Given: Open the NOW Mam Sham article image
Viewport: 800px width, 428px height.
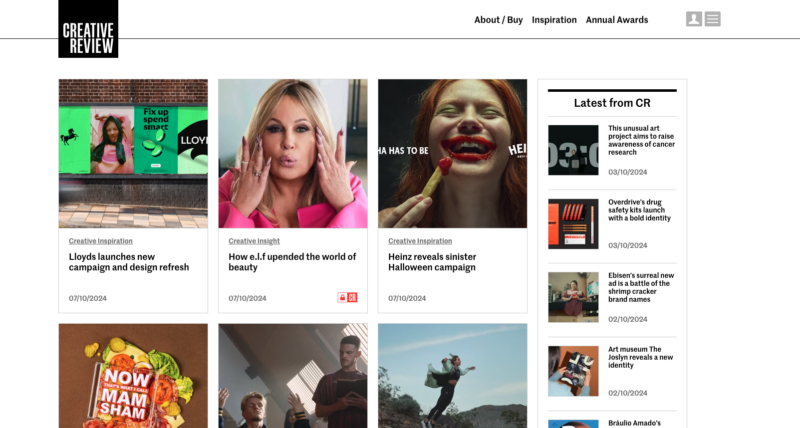Looking at the screenshot, I should click(x=133, y=376).
